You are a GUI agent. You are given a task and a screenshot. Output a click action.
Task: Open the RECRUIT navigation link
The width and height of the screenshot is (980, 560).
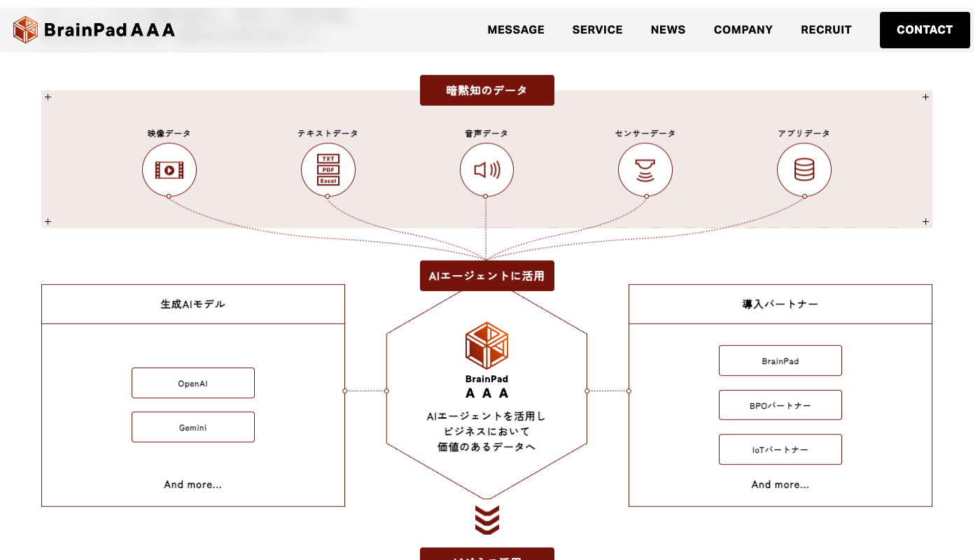826,30
